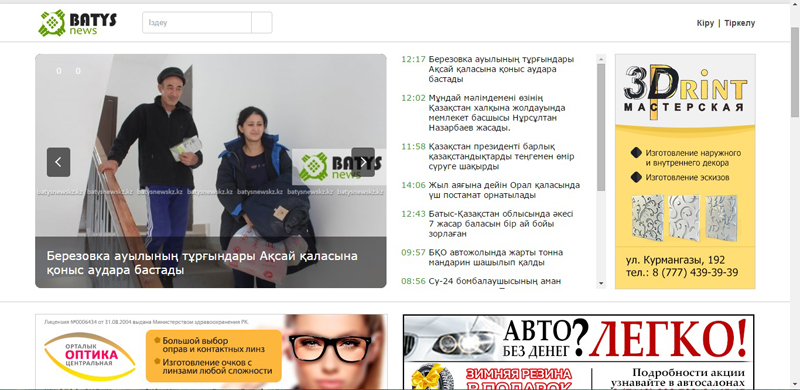The image size is (800, 390).
Task: Open 12:02 news about Назарбаев жолдауы
Action: pos(496,113)
